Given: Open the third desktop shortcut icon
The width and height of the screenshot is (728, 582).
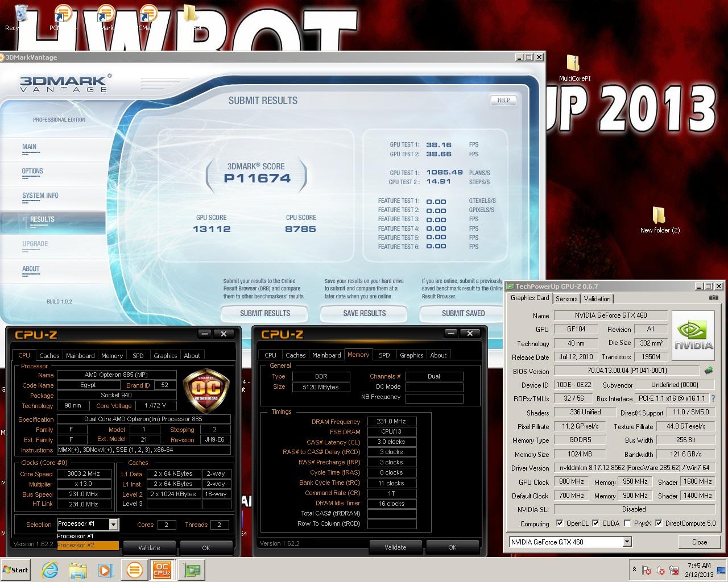Looking at the screenshot, I should click(x=148, y=16).
